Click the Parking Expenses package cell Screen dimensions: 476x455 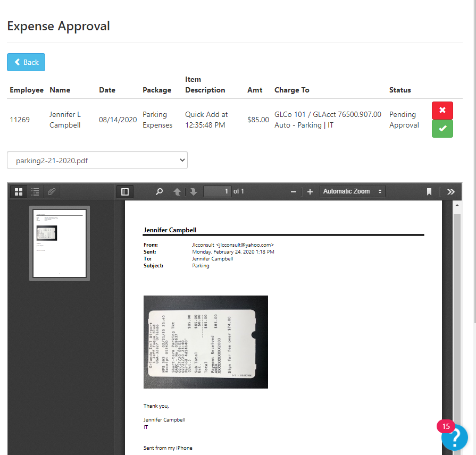(157, 120)
